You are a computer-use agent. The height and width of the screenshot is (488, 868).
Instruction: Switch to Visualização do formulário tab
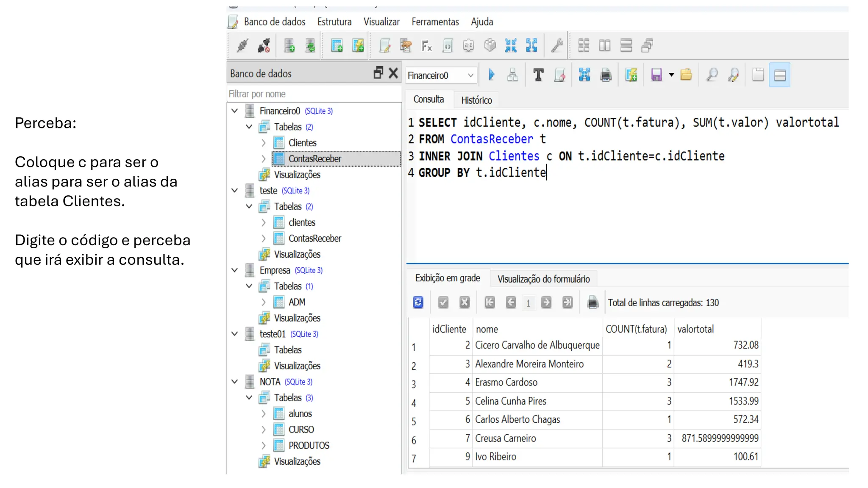pyautogui.click(x=543, y=279)
